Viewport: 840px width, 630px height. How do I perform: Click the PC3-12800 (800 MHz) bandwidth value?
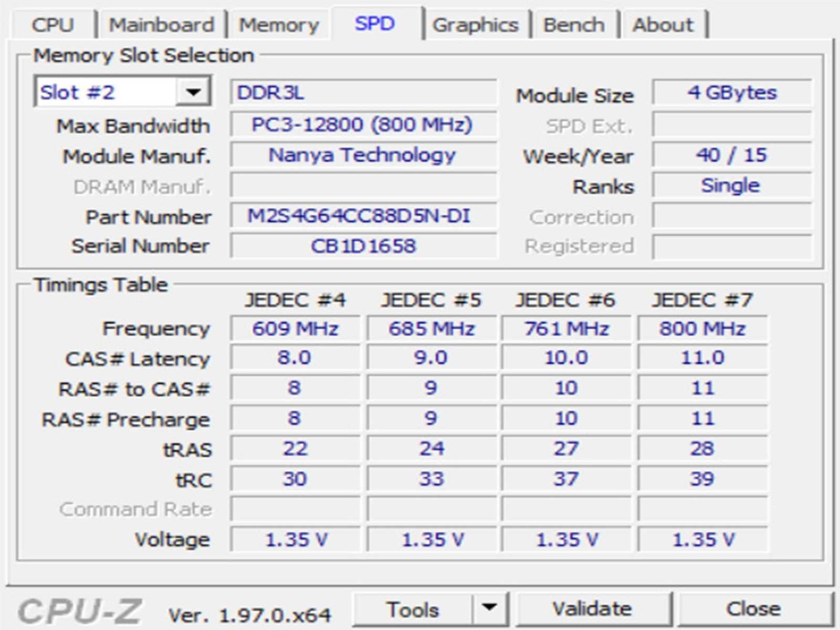click(363, 125)
